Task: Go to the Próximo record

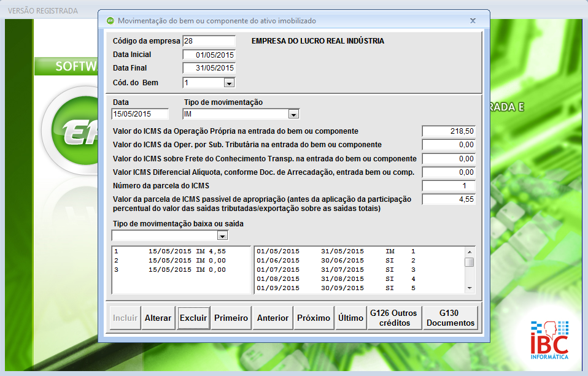Action: 314,318
